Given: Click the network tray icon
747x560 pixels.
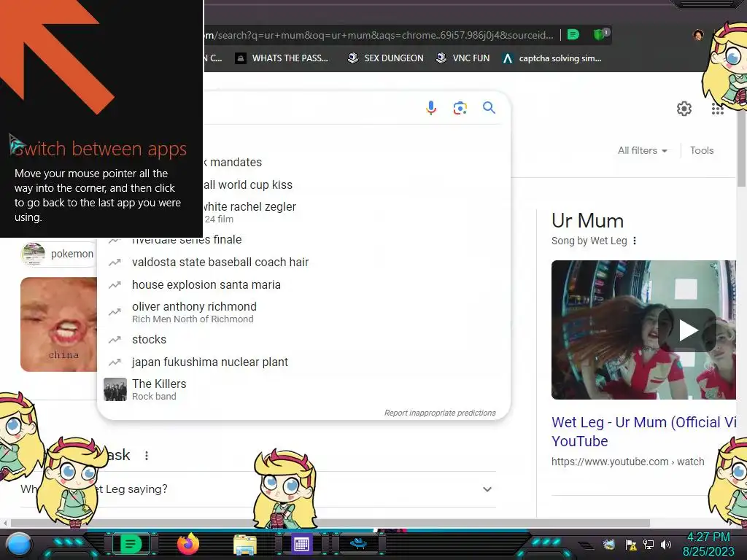Looking at the screenshot, I should coord(649,545).
